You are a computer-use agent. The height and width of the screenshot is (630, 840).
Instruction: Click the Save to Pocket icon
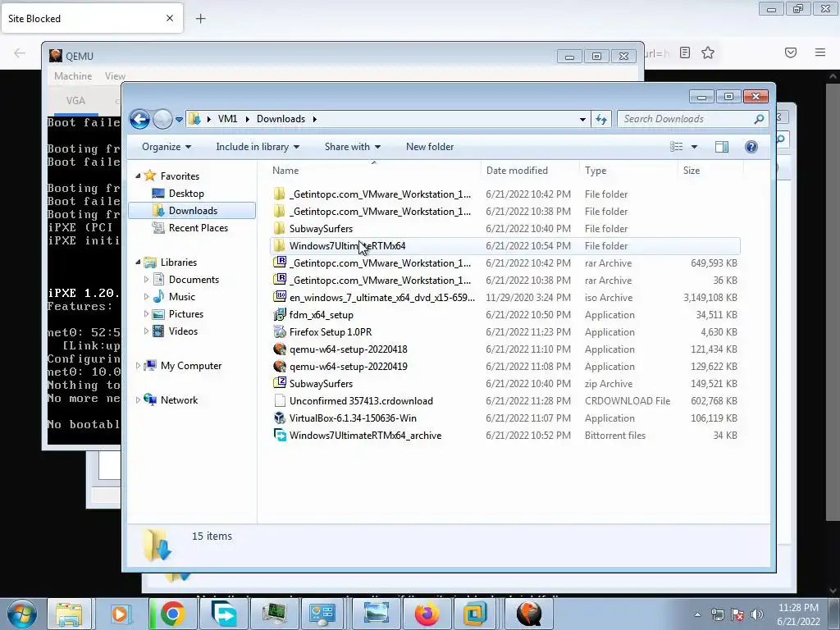click(790, 52)
